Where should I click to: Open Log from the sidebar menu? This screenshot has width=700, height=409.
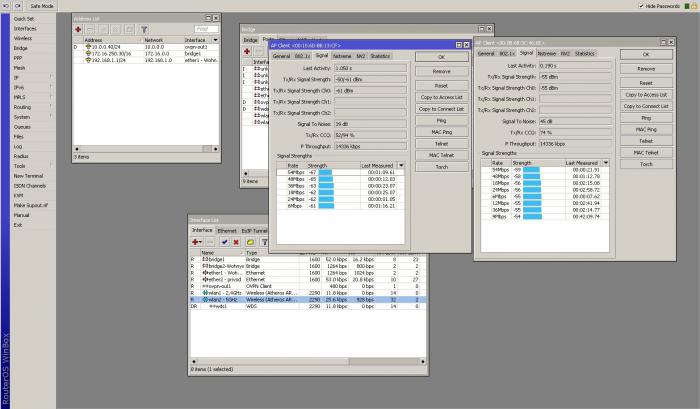coord(18,146)
